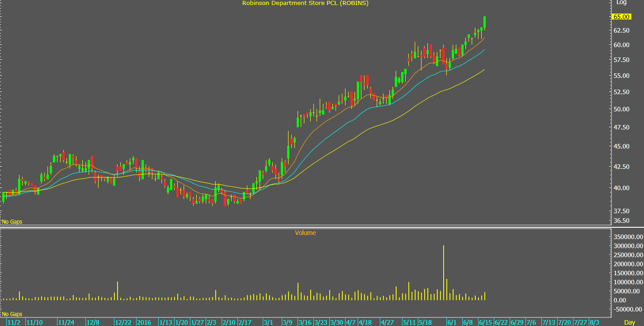Screen dimensions: 644x326
Task: Click the 200000.00 volume axis label
Action: coord(628,264)
